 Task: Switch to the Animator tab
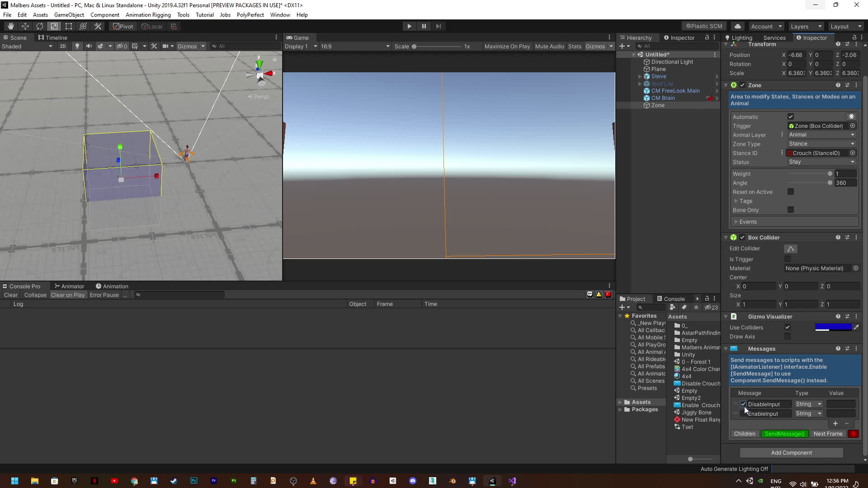[69, 286]
